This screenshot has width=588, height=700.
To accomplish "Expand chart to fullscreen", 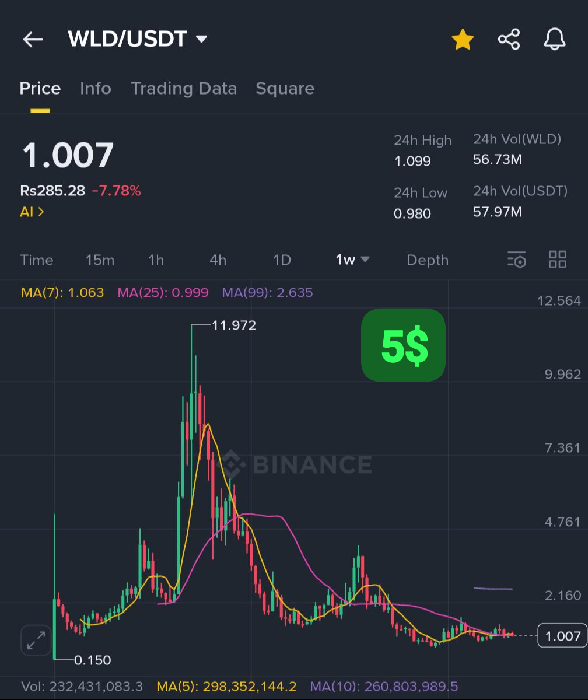I will tap(36, 640).
